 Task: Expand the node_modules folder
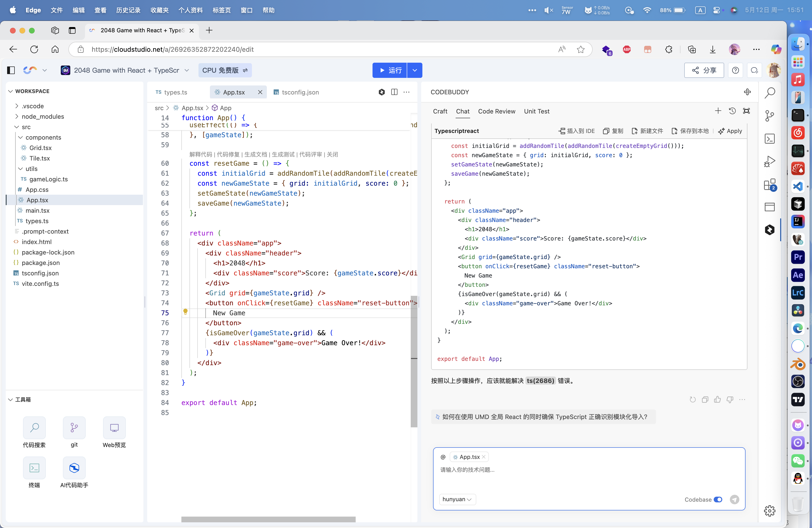(43, 117)
